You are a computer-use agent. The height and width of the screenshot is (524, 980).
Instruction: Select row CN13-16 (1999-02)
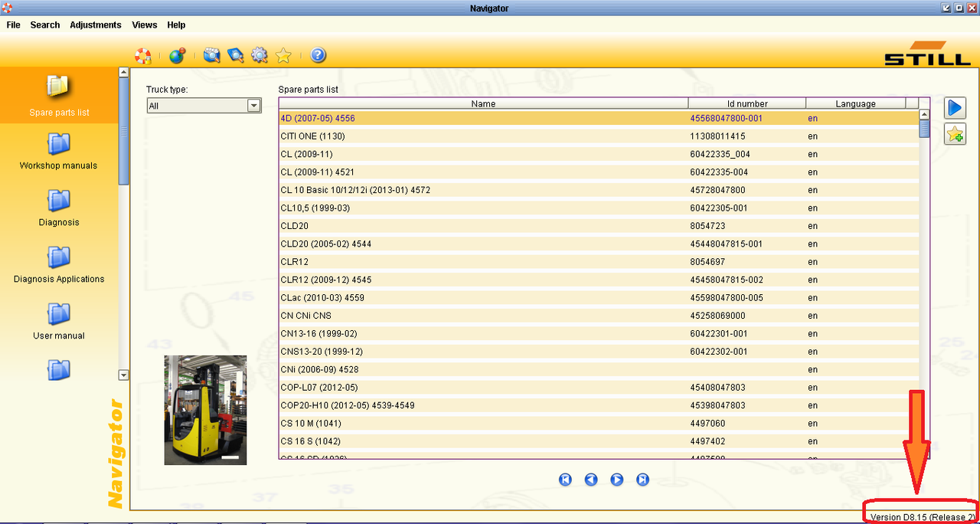(x=599, y=334)
